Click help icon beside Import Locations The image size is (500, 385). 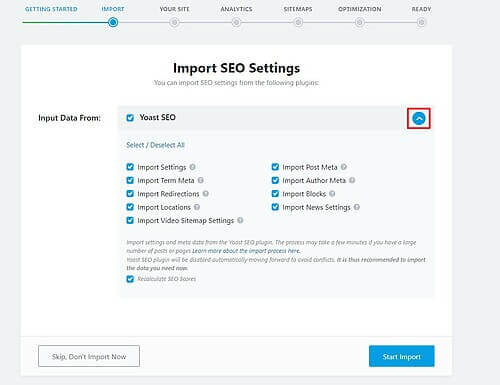pos(197,207)
